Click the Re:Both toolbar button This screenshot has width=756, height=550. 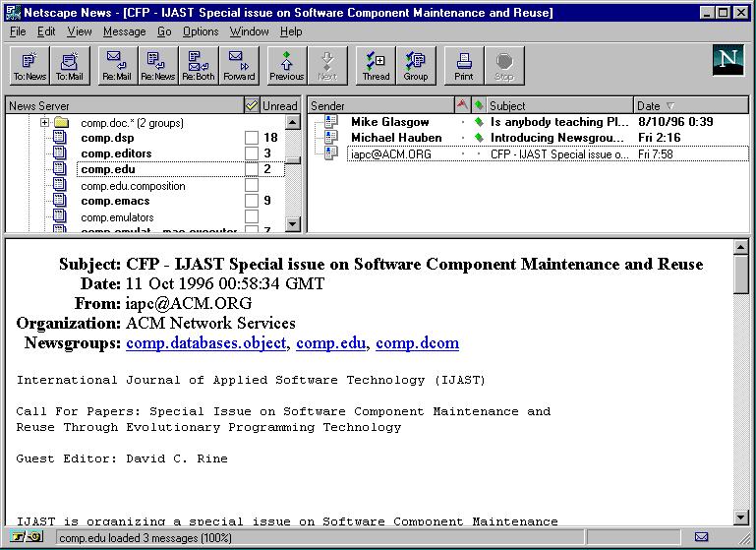point(199,66)
